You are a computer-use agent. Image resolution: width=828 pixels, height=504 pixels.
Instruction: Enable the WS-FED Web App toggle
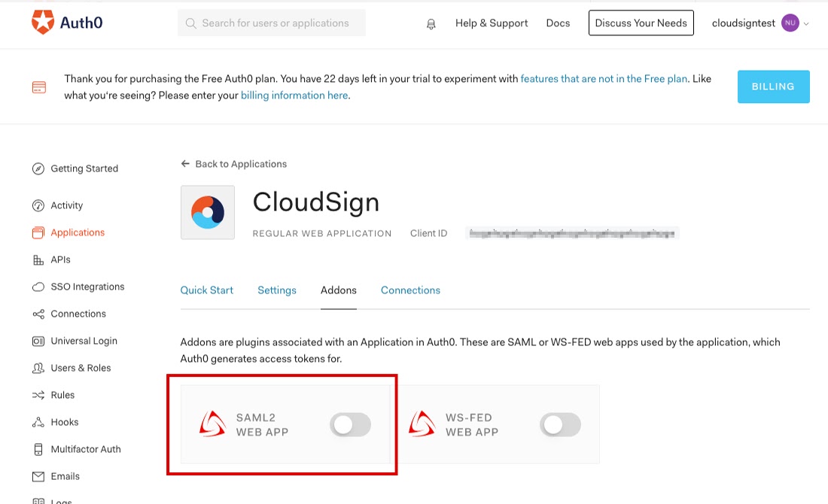coord(560,425)
